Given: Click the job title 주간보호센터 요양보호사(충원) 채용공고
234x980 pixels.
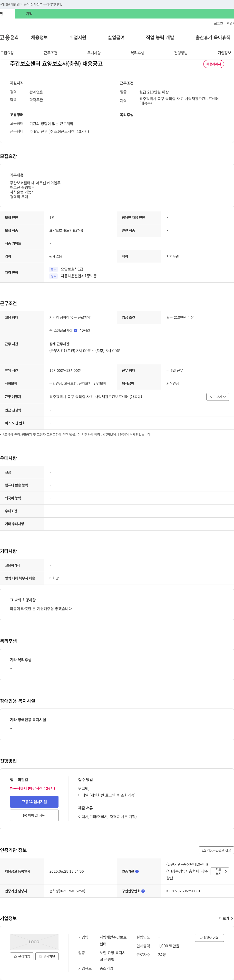Looking at the screenshot, I should (x=56, y=64).
